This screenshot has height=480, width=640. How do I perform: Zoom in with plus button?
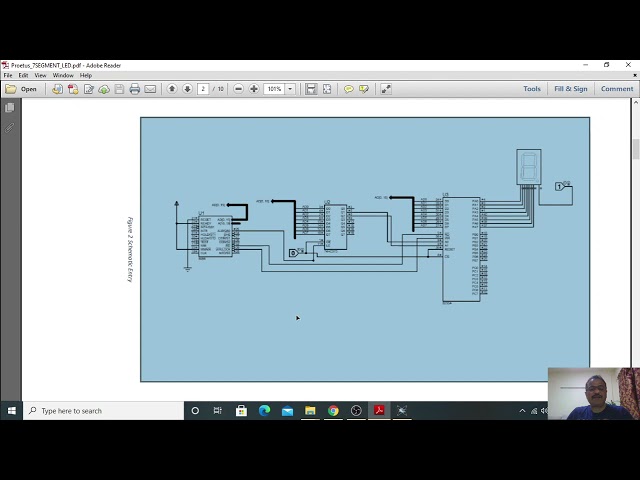click(x=254, y=89)
